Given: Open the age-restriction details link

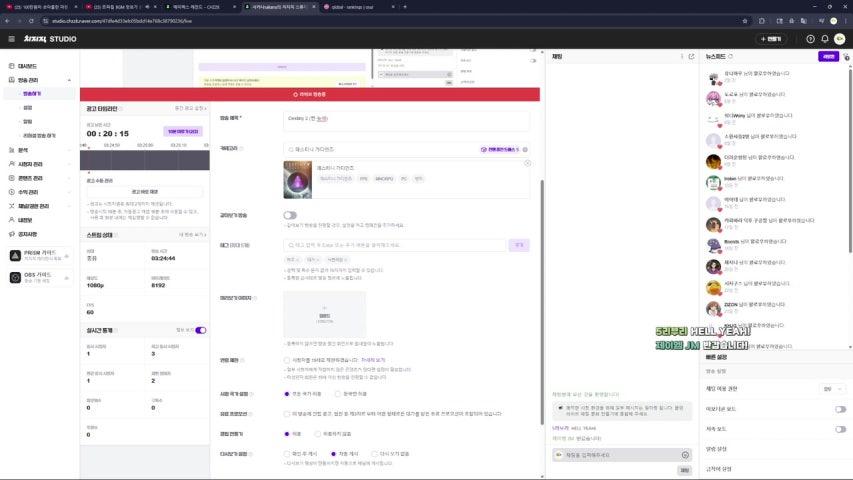Looking at the screenshot, I should pyautogui.click(x=373, y=360).
